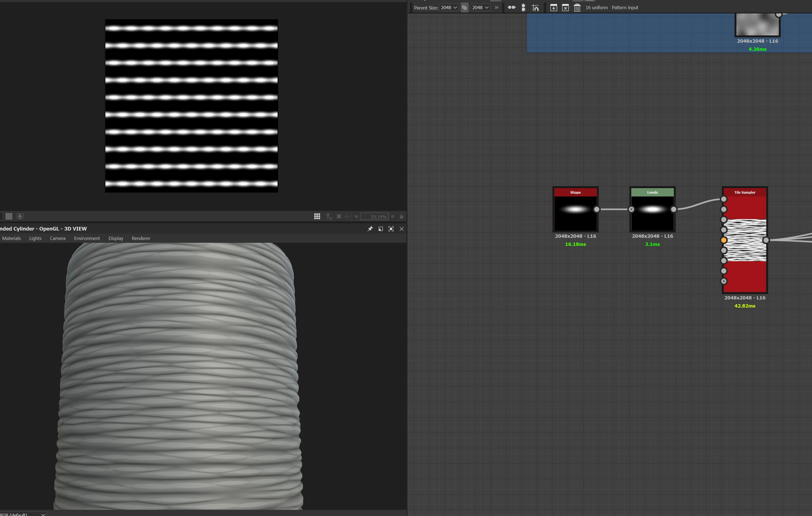
Task: Open the Parent Size width dropdown
Action: 449,8
